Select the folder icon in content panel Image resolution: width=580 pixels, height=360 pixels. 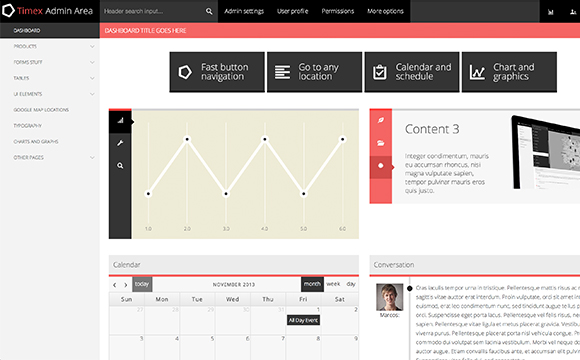(381, 143)
